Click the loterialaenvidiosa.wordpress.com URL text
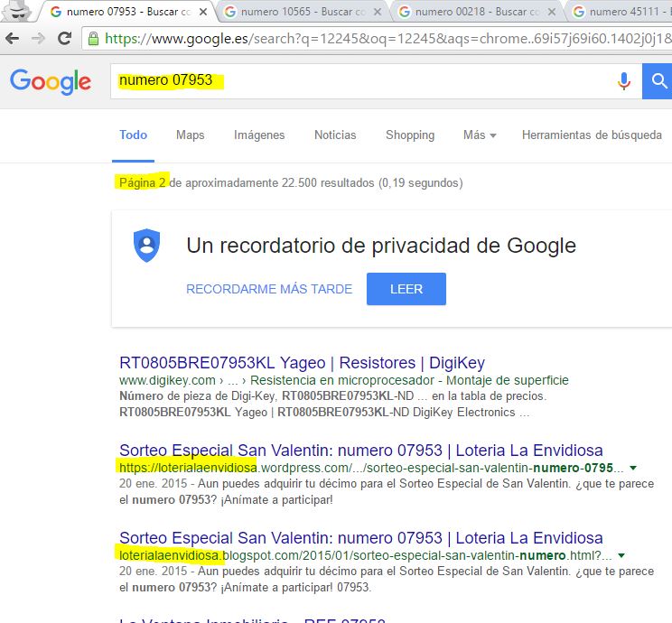 pos(371,468)
